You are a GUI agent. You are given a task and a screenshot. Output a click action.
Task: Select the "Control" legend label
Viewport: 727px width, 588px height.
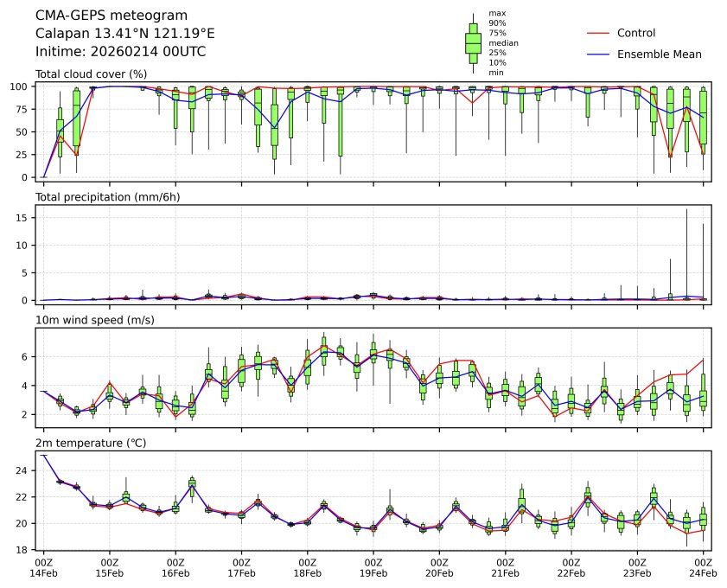(636, 33)
